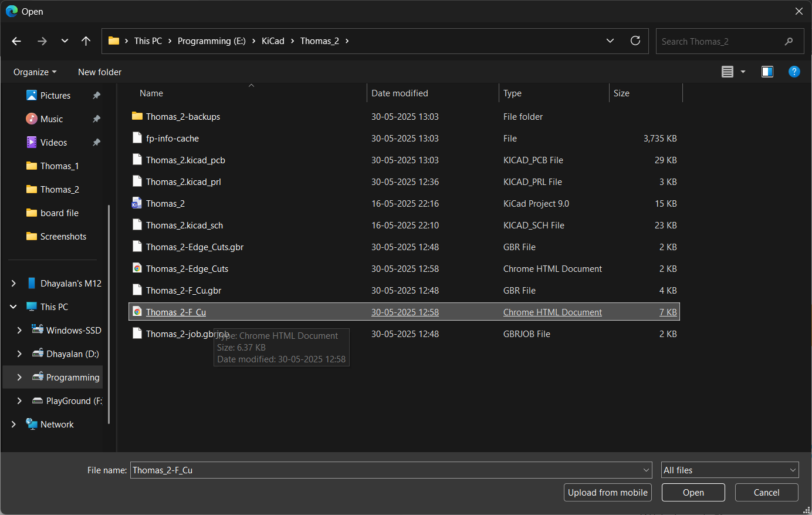
Task: Go up one folder level
Action: tap(86, 41)
